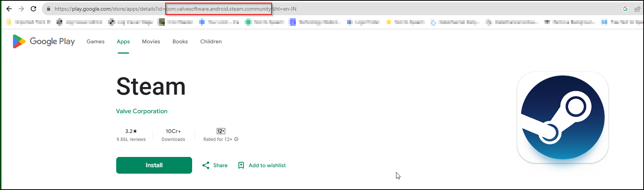The width and height of the screenshot is (644, 190).
Task: Open the Children tab
Action: 211,41
